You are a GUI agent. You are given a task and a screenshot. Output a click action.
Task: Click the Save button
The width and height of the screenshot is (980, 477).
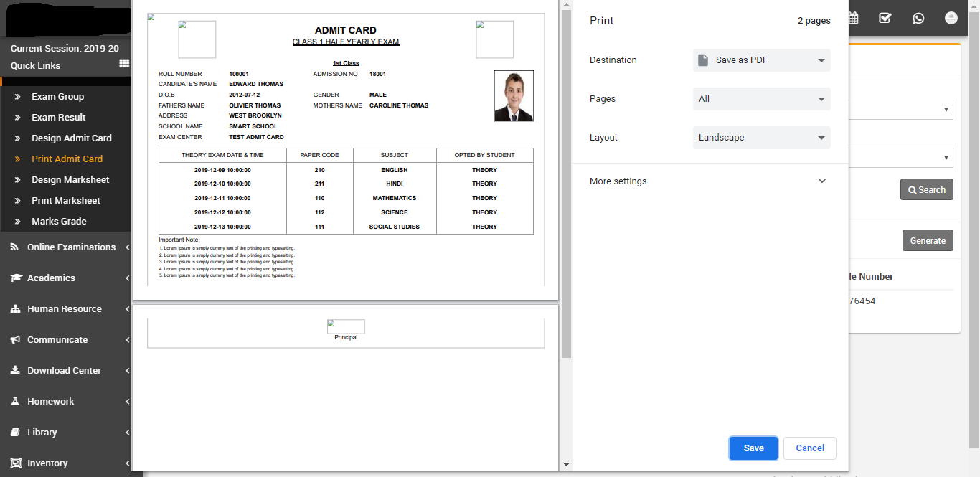pyautogui.click(x=753, y=448)
